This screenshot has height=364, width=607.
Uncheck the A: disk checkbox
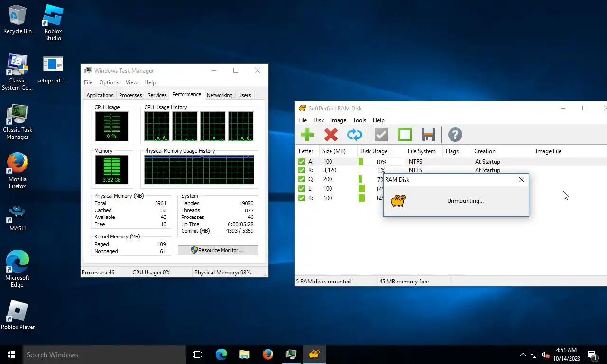[x=302, y=162]
